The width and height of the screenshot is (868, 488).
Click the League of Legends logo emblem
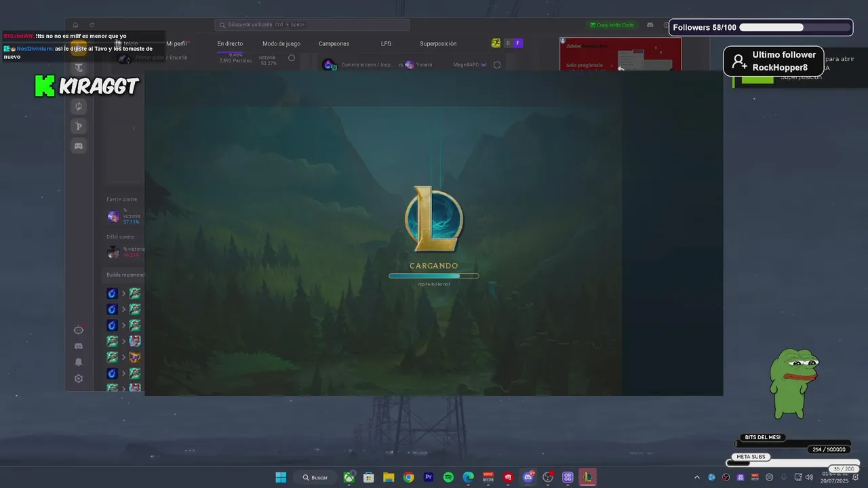(x=434, y=219)
